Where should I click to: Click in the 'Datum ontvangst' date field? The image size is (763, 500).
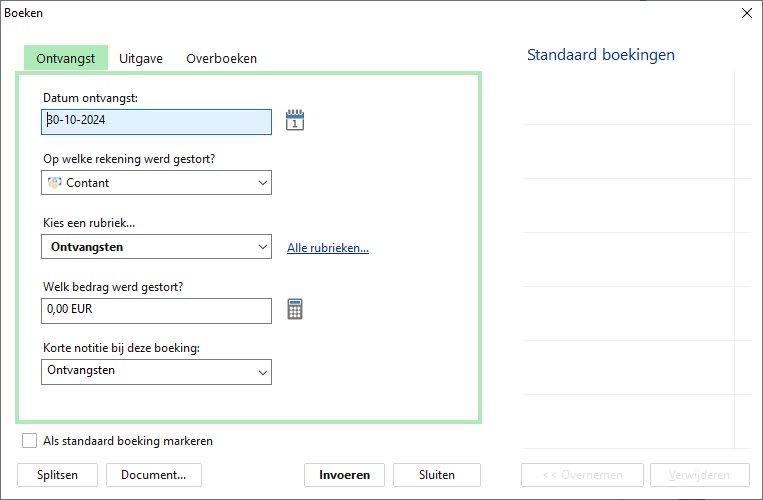pyautogui.click(x=157, y=121)
